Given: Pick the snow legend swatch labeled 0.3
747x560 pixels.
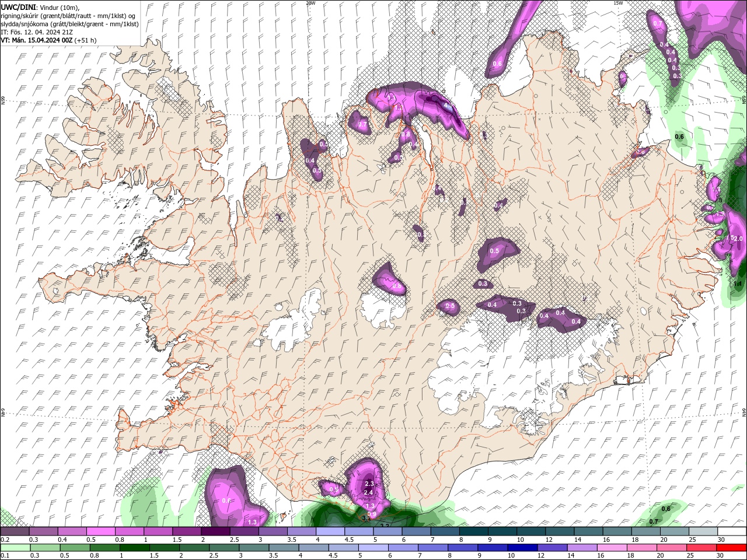Looking at the screenshot, I should click(x=43, y=531).
